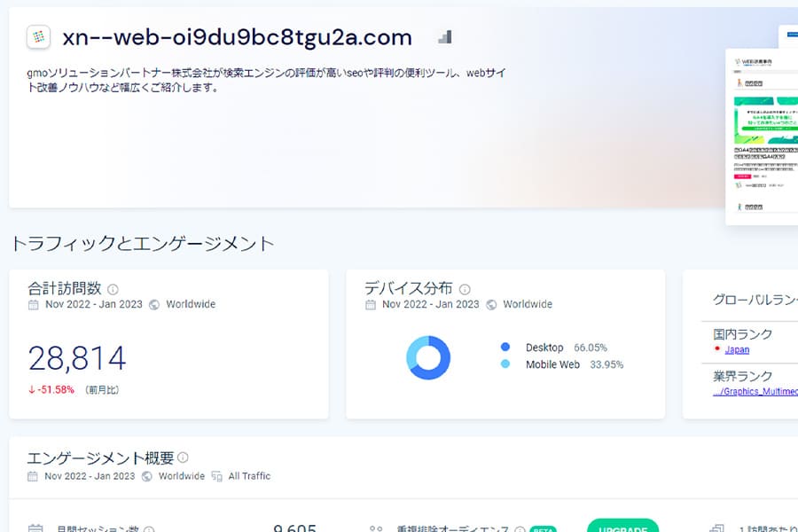Click the green UPGRADE button
This screenshot has height=532, width=798.
(x=622, y=527)
